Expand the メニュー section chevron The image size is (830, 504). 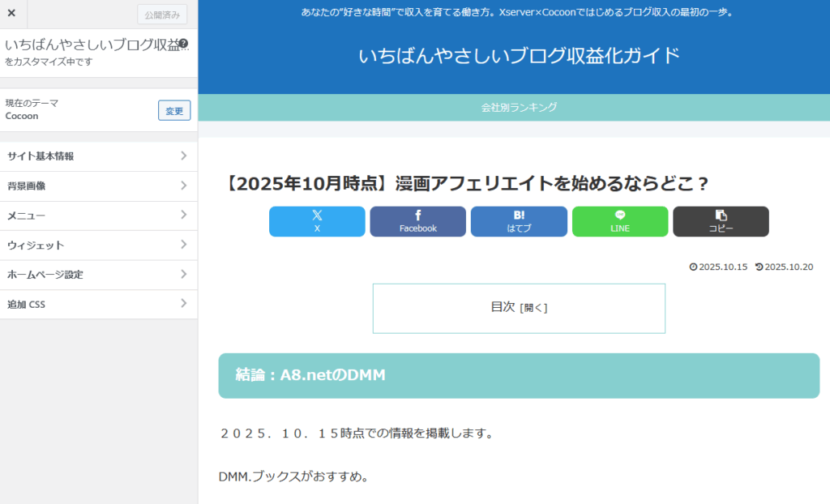[x=184, y=216]
